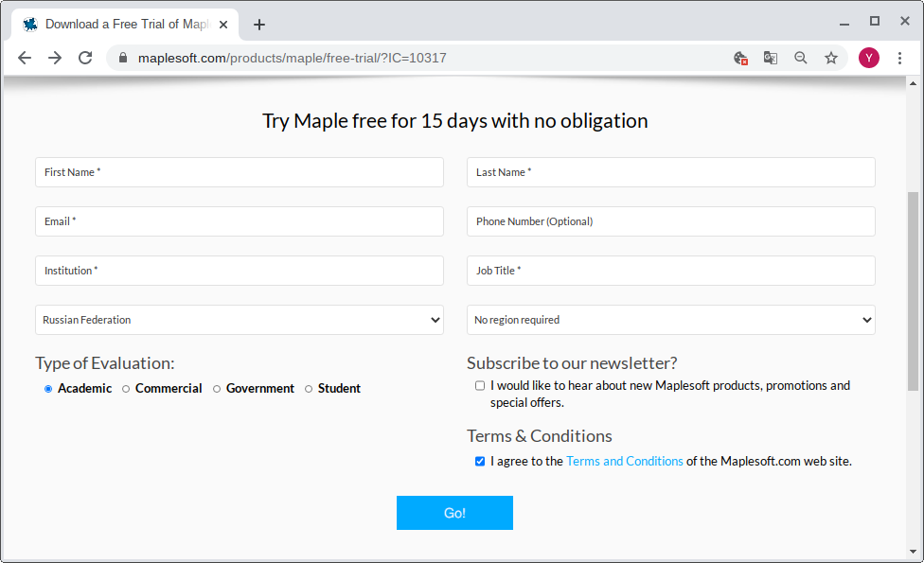Open the No region required dropdown
Screen dimensions: 924x563
pos(670,320)
